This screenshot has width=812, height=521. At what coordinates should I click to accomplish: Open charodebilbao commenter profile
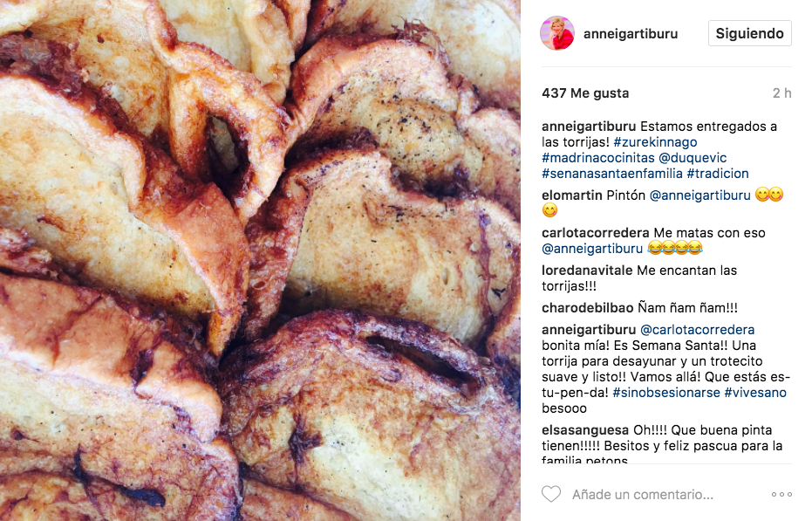(x=587, y=307)
